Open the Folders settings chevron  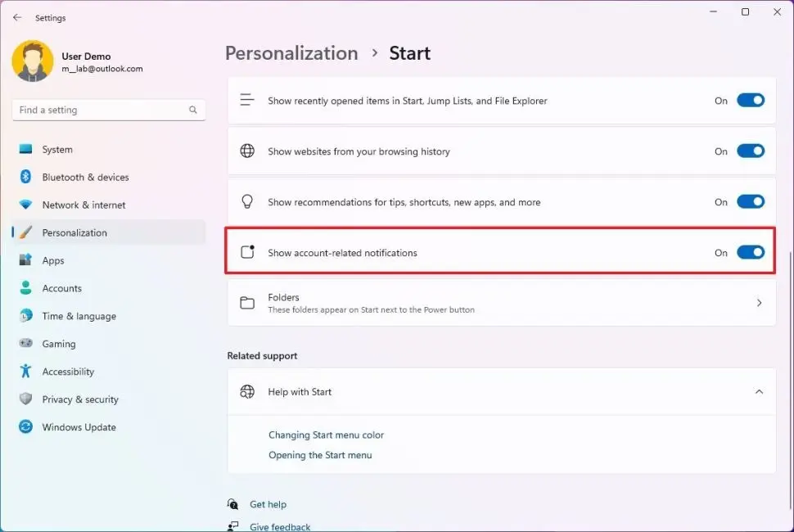pyautogui.click(x=759, y=303)
